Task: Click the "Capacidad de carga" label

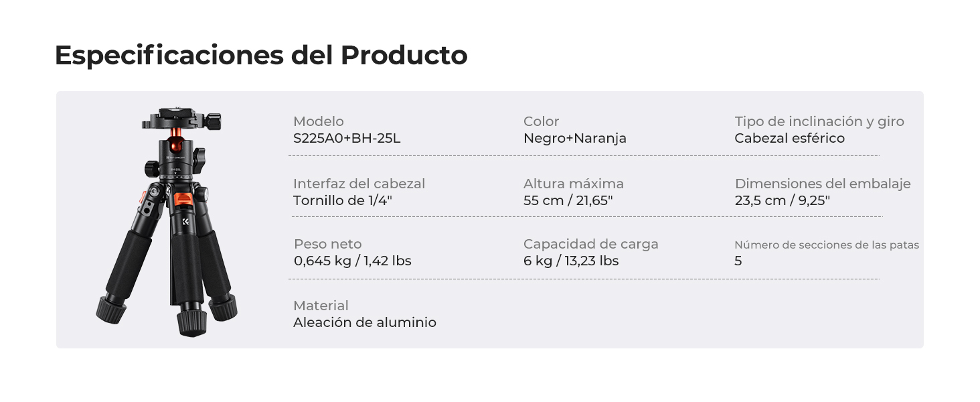Action: coord(590,244)
